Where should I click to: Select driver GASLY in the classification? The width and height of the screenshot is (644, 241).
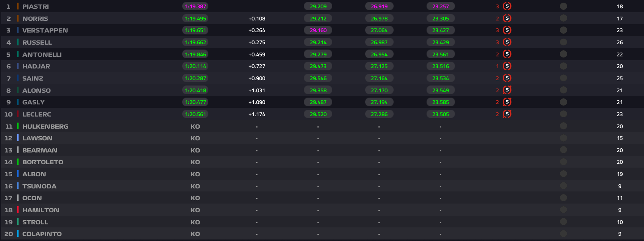[x=33, y=102]
